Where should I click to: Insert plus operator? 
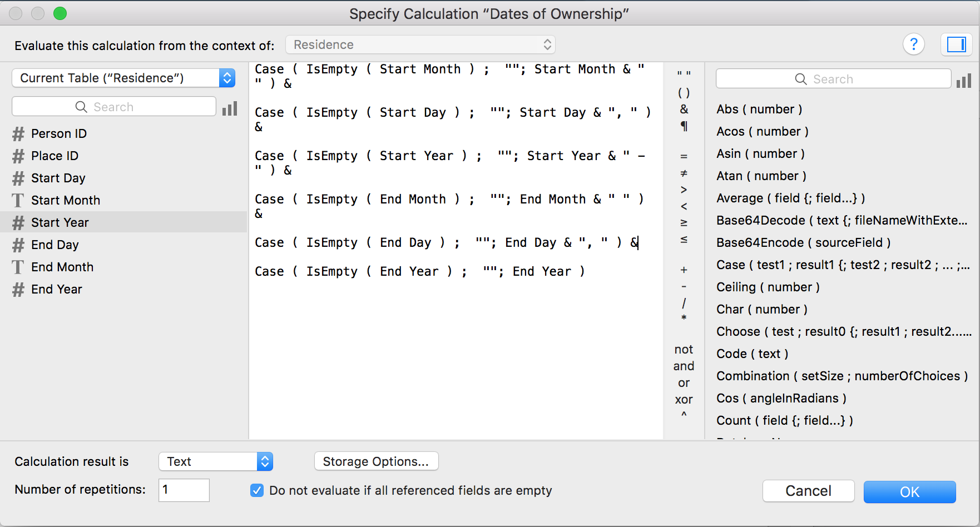click(x=684, y=270)
